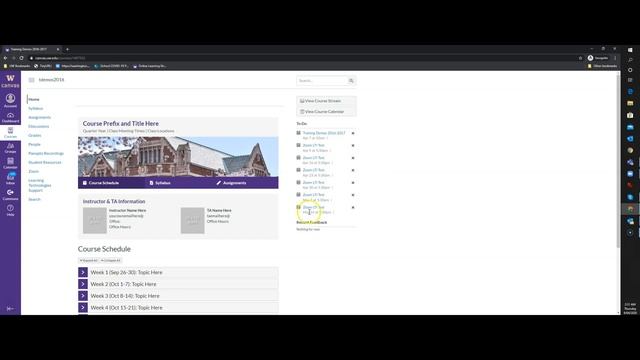Open Training Demos 2016-2017 to-do link

click(x=324, y=133)
